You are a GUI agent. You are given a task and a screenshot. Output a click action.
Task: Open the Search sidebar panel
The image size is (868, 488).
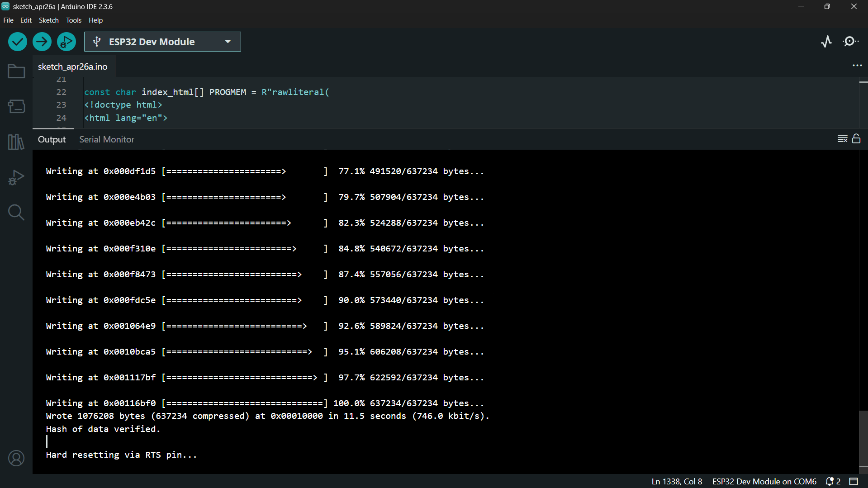16,212
